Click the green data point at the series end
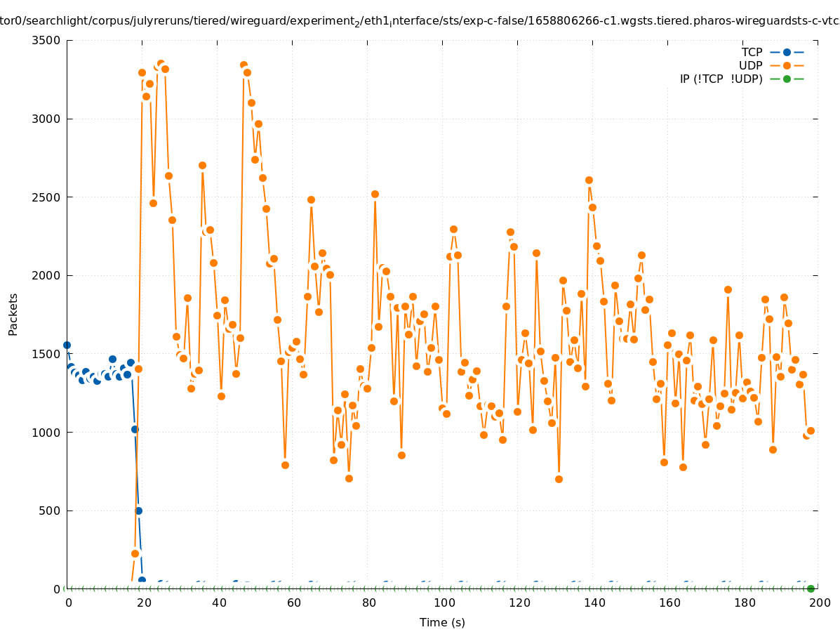840x632 pixels. [811, 588]
